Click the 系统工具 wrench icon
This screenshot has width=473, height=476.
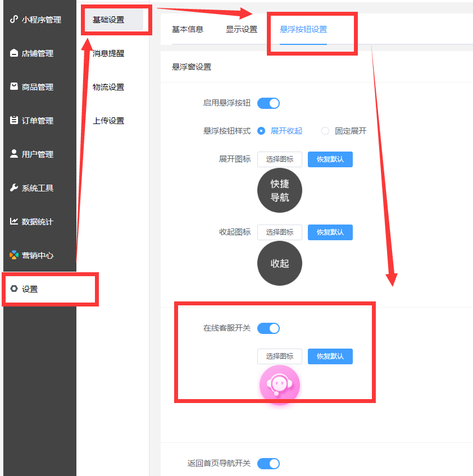pyautogui.click(x=13, y=187)
